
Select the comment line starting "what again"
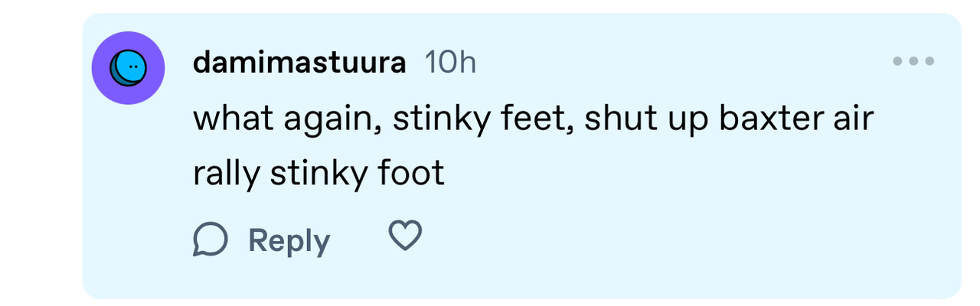(x=534, y=120)
